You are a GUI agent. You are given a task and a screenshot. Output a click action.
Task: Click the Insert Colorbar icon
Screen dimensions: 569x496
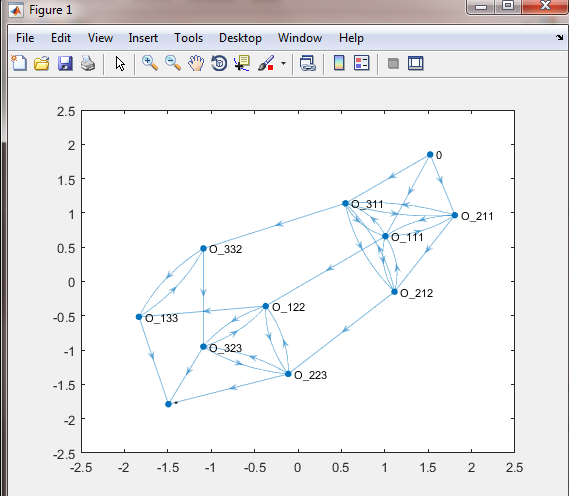click(x=339, y=63)
